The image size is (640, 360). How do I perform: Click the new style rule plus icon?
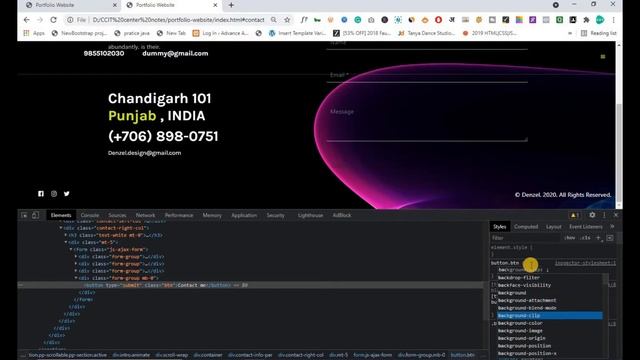click(x=598, y=238)
